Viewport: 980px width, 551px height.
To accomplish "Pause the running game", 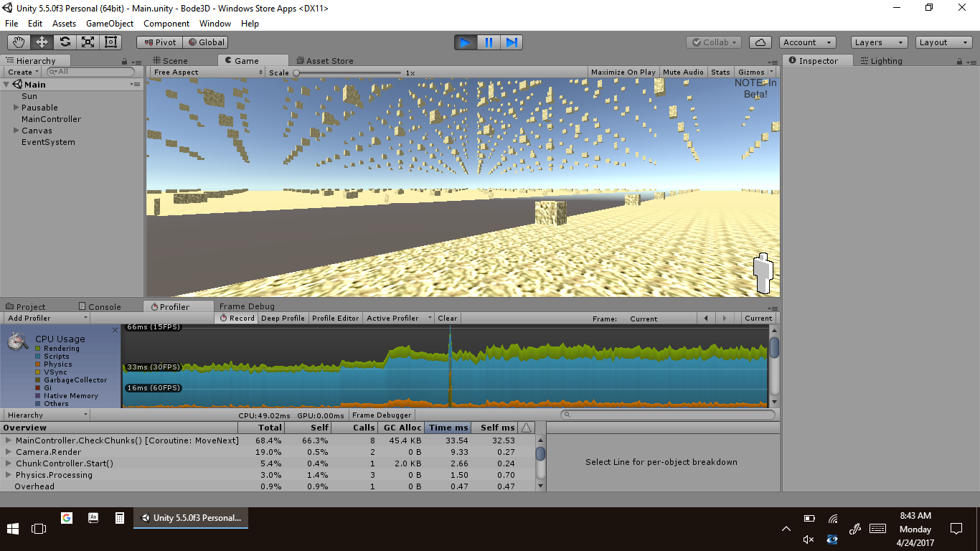I will pyautogui.click(x=489, y=42).
